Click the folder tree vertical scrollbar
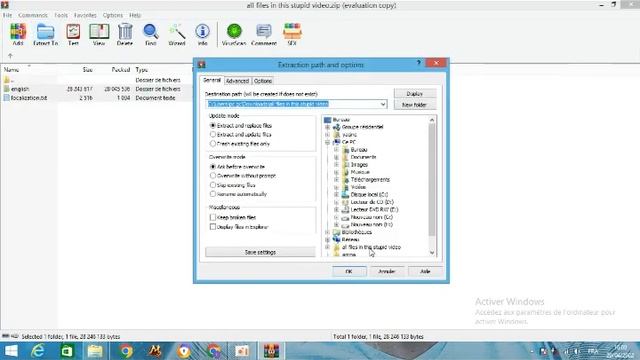 [432, 180]
